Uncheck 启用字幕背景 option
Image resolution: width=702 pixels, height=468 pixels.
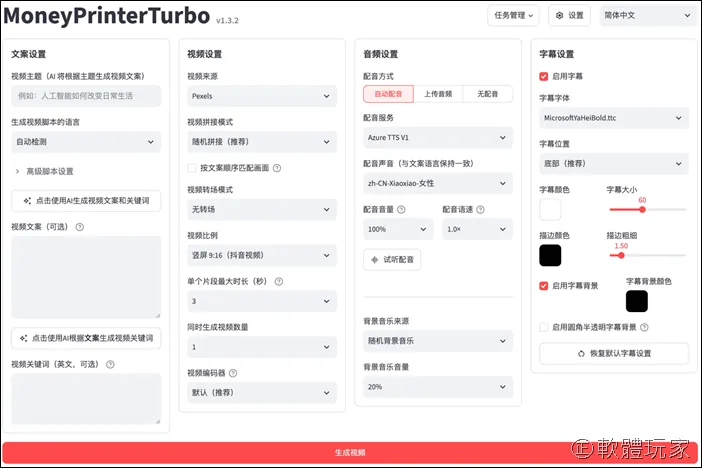(x=544, y=286)
